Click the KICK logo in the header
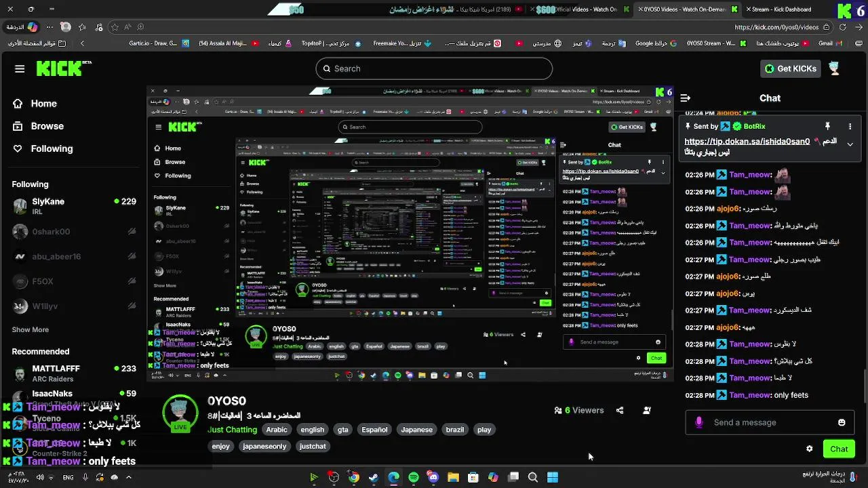Image resolution: width=868 pixels, height=488 pixels. [63, 68]
